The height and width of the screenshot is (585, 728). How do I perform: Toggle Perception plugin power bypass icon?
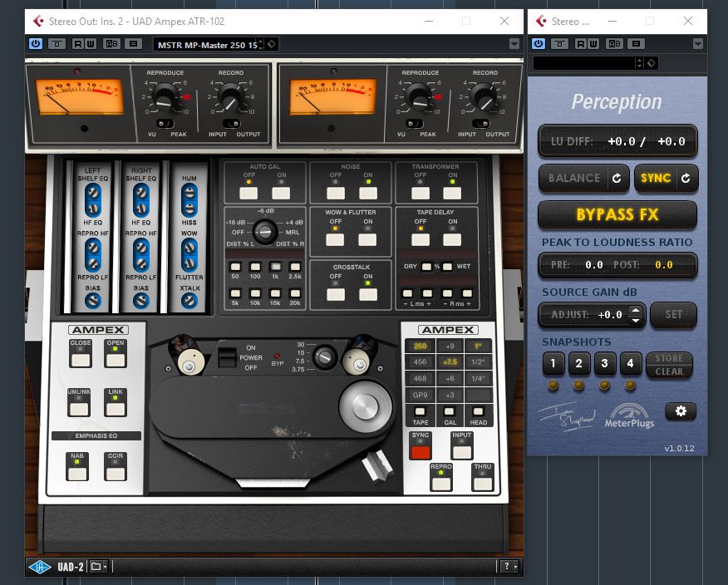[539, 44]
